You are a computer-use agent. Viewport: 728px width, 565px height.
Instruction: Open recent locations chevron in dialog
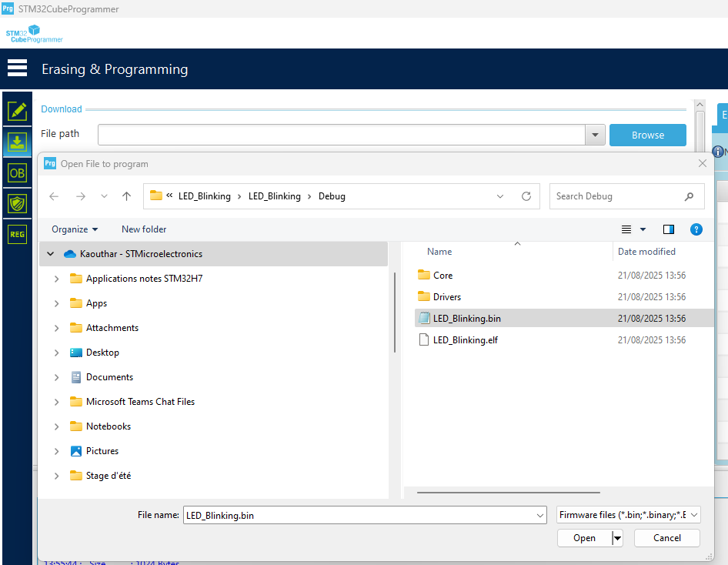[x=104, y=196]
